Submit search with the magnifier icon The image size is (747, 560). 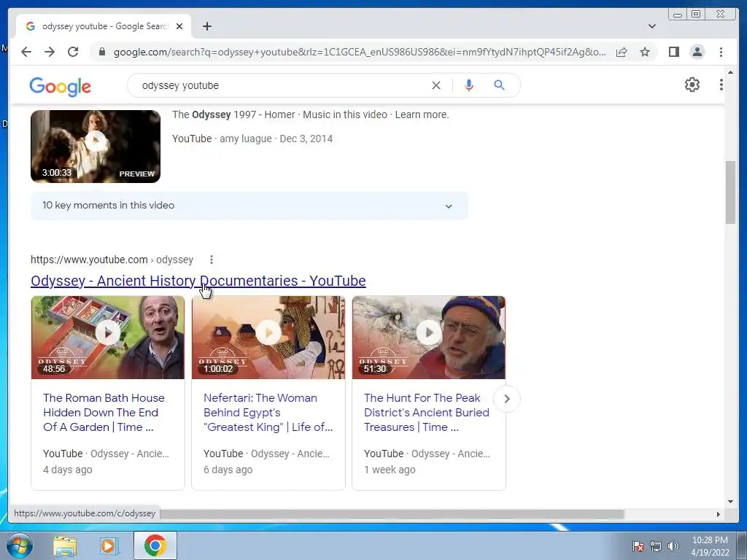pyautogui.click(x=499, y=85)
